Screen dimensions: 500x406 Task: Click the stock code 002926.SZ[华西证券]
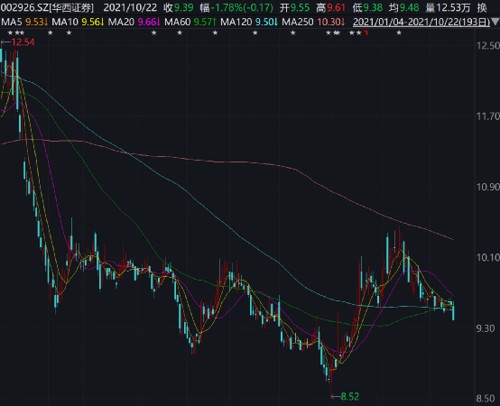pos(47,8)
